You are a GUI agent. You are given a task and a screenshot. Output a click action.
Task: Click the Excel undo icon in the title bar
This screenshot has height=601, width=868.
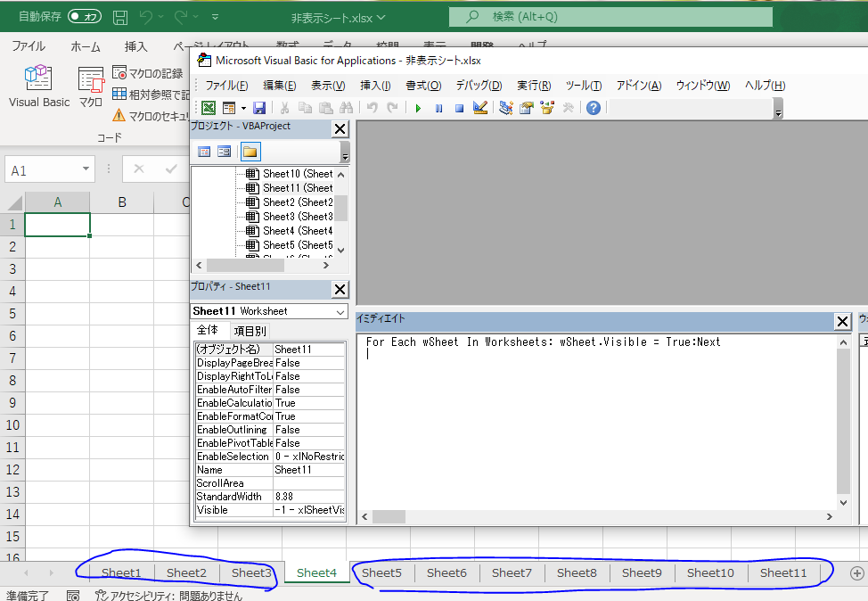pos(146,17)
